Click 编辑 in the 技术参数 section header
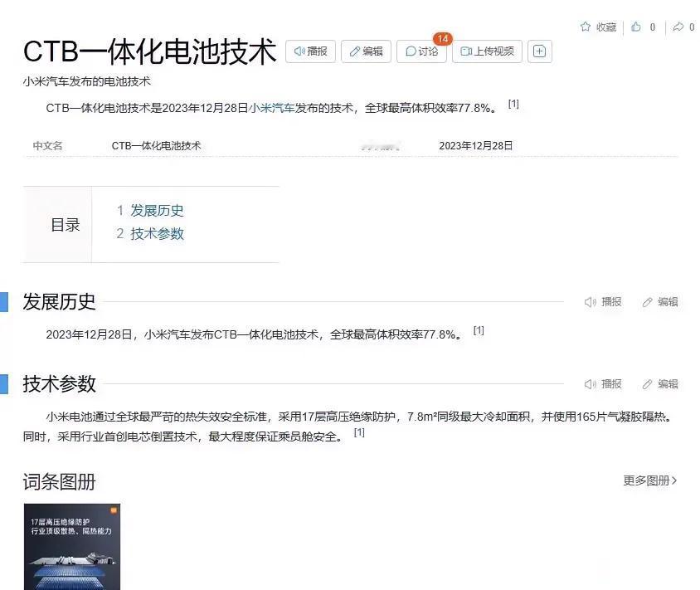 (660, 384)
